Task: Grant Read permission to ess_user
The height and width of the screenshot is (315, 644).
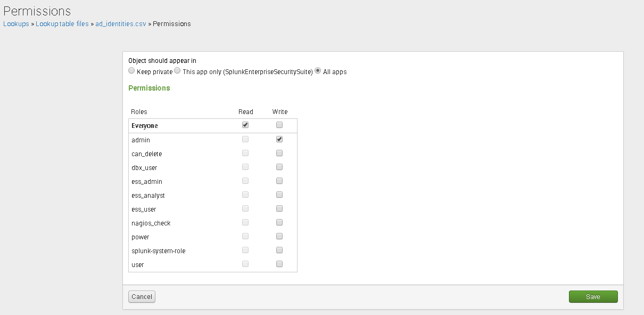Action: 245,208
